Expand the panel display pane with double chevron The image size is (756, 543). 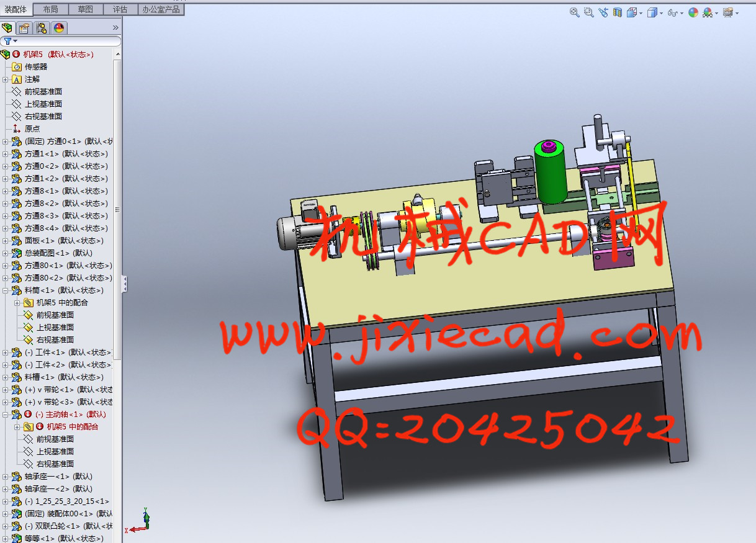click(x=115, y=28)
